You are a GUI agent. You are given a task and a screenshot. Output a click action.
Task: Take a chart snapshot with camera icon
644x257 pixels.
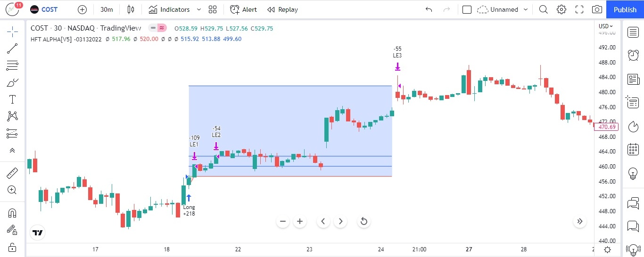coord(597,9)
